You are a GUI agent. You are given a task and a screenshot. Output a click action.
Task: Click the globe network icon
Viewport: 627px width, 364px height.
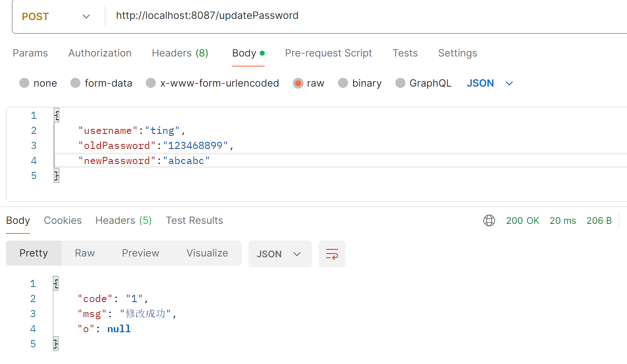point(489,220)
